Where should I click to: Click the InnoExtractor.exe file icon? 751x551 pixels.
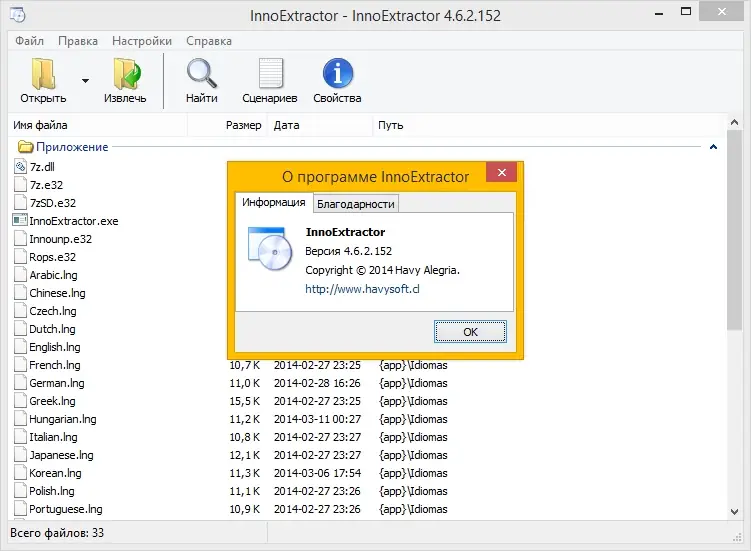click(x=20, y=220)
